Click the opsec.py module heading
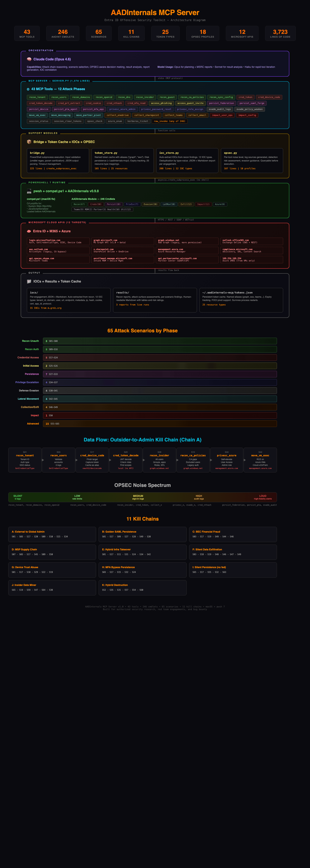This screenshot has width=310, height=868. 230,153
